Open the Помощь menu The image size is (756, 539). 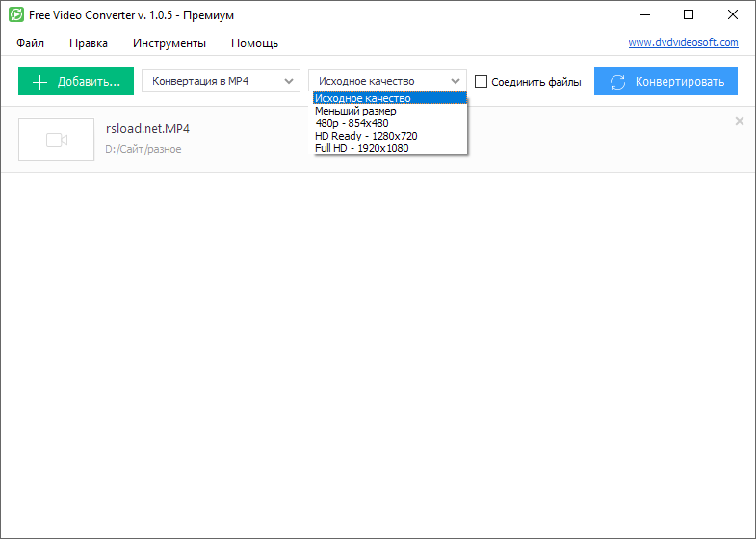tap(254, 43)
